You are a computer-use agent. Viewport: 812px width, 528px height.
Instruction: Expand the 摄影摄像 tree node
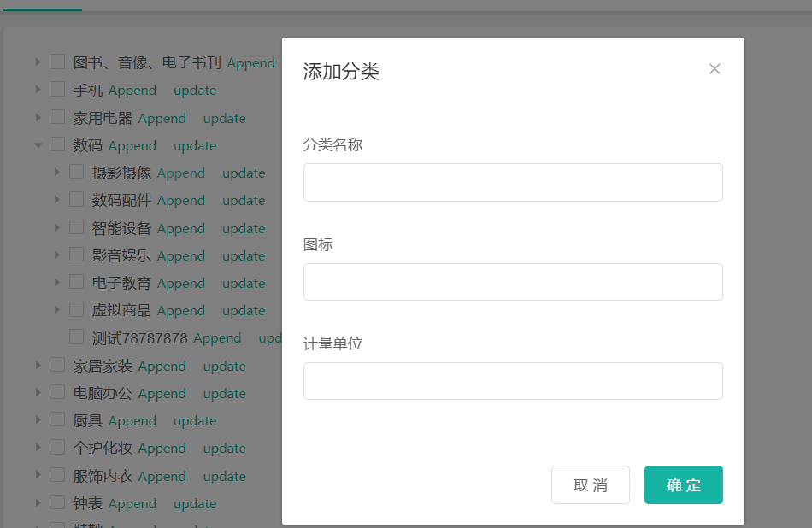57,173
